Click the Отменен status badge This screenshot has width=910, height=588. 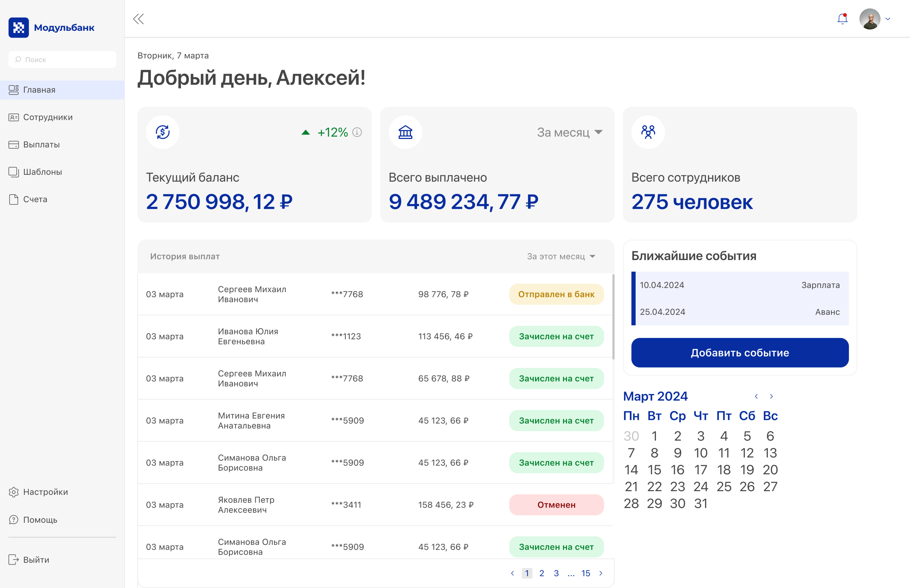[x=556, y=505]
